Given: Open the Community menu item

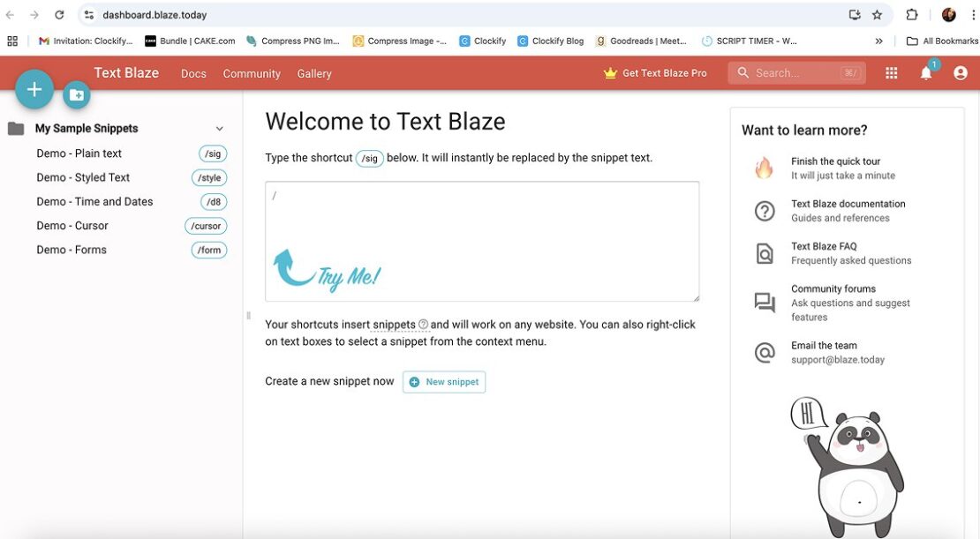Looking at the screenshot, I should click(252, 73).
